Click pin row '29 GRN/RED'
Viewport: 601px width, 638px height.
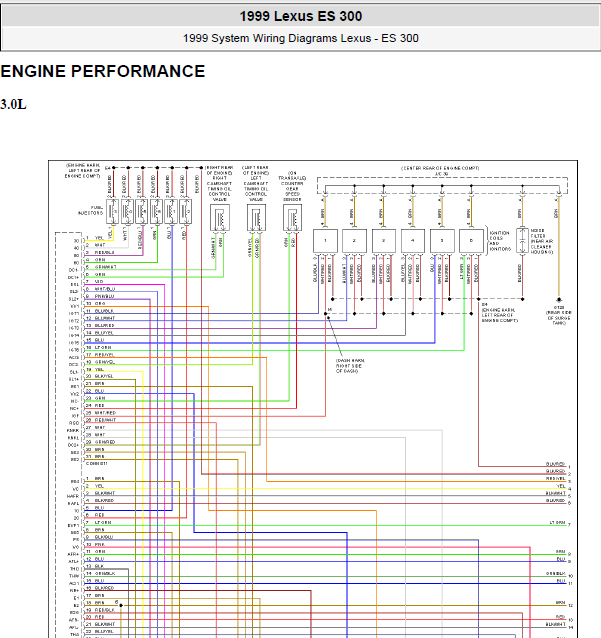[x=100, y=442]
